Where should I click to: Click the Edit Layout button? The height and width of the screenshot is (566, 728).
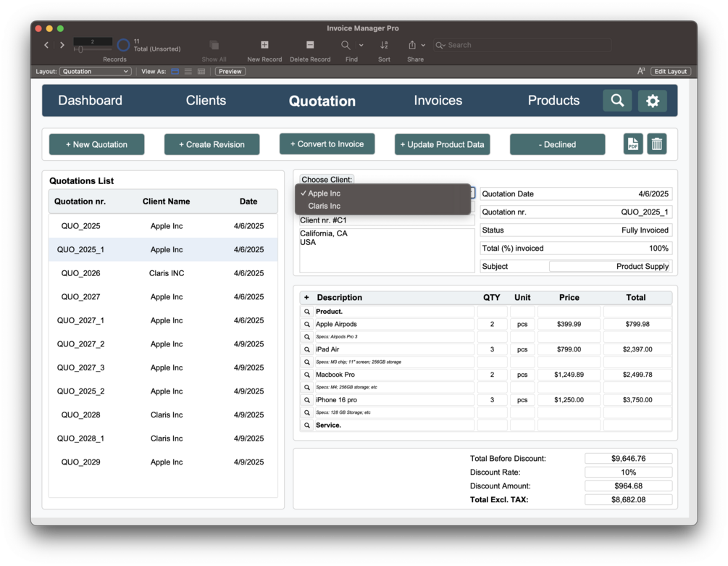tap(671, 72)
